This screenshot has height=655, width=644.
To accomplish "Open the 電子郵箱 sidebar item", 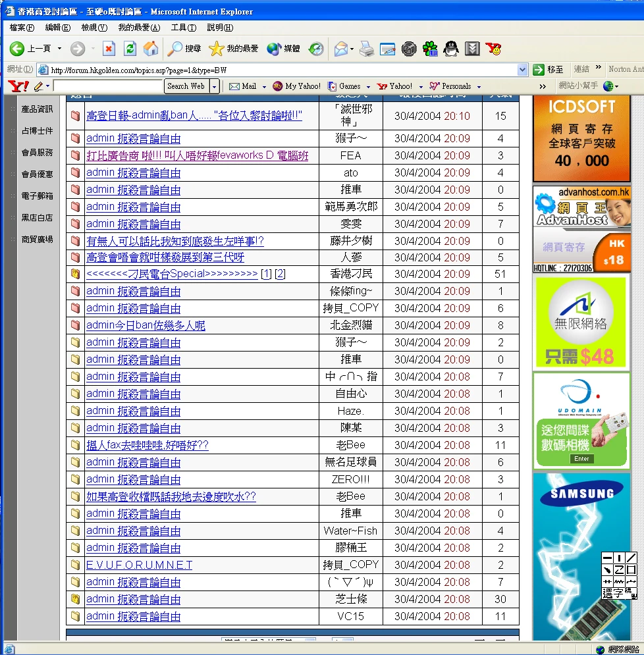I will pos(37,196).
